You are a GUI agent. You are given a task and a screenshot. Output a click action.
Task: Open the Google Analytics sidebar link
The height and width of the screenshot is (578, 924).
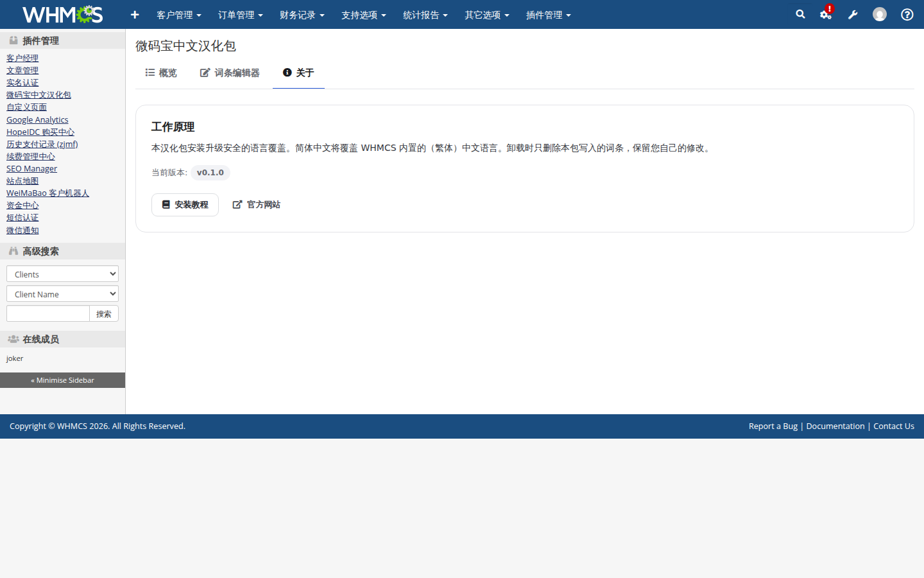pyautogui.click(x=37, y=119)
